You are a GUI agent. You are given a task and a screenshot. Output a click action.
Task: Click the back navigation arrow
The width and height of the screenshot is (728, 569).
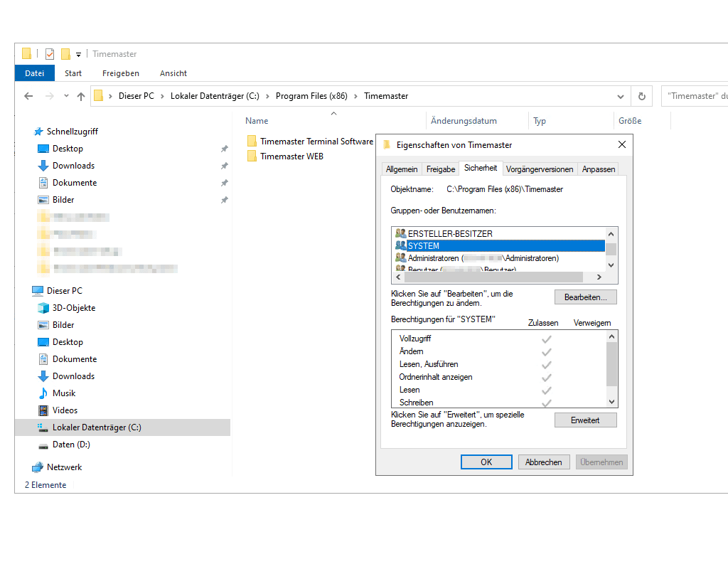(28, 96)
